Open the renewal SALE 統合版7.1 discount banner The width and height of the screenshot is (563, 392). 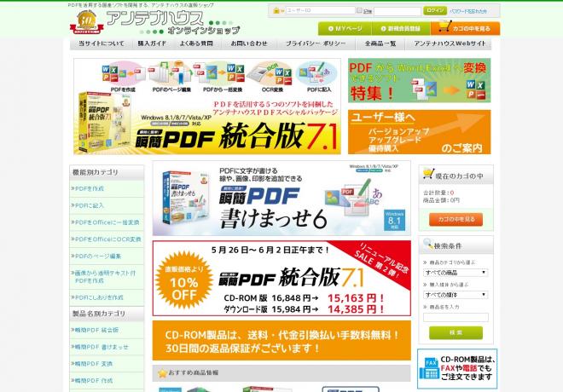[x=281, y=279]
